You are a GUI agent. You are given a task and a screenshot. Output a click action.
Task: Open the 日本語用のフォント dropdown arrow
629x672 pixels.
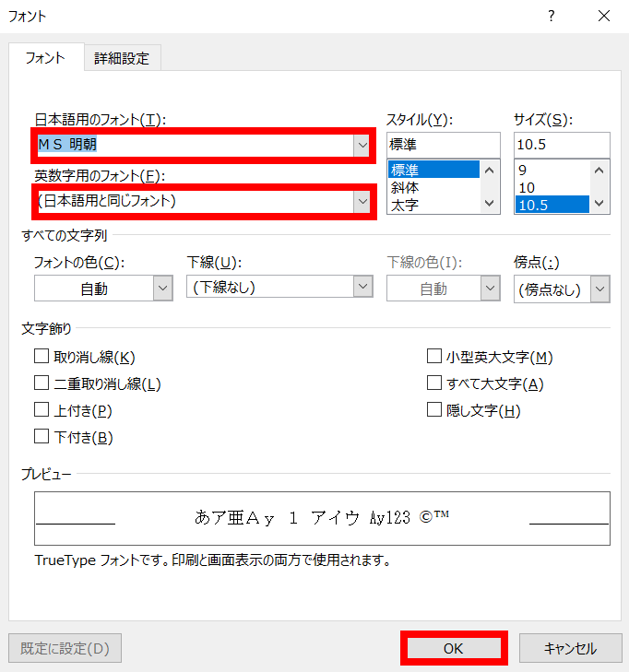tap(362, 145)
